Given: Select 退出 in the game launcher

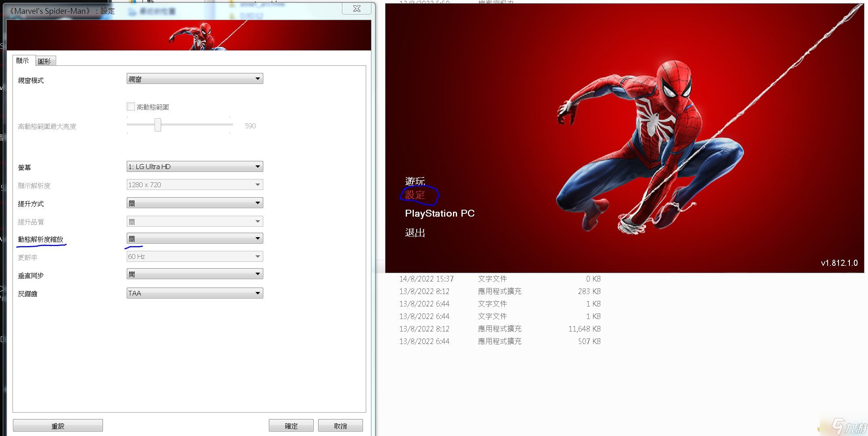Looking at the screenshot, I should (415, 233).
